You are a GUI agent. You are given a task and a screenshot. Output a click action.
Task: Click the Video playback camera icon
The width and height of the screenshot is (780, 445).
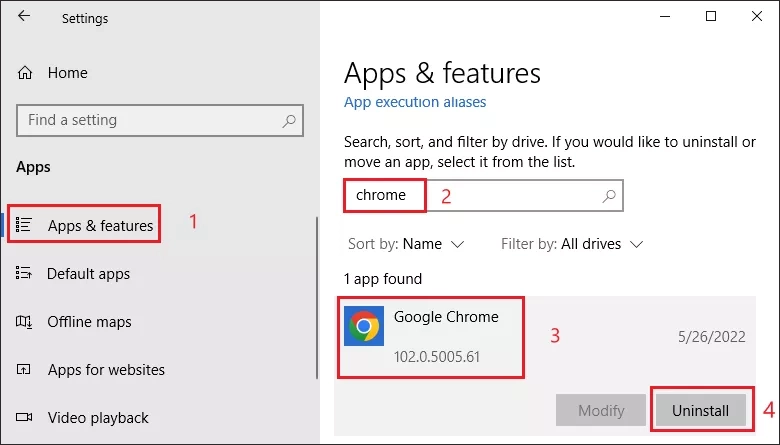click(x=24, y=417)
